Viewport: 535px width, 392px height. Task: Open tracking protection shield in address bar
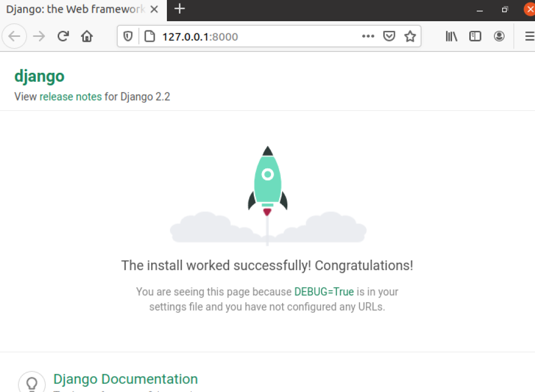click(x=128, y=36)
